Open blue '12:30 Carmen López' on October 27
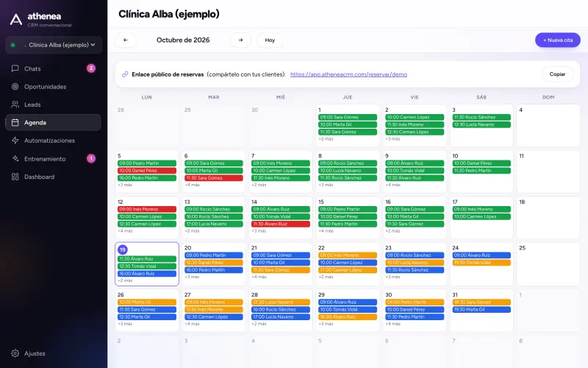 [214, 317]
